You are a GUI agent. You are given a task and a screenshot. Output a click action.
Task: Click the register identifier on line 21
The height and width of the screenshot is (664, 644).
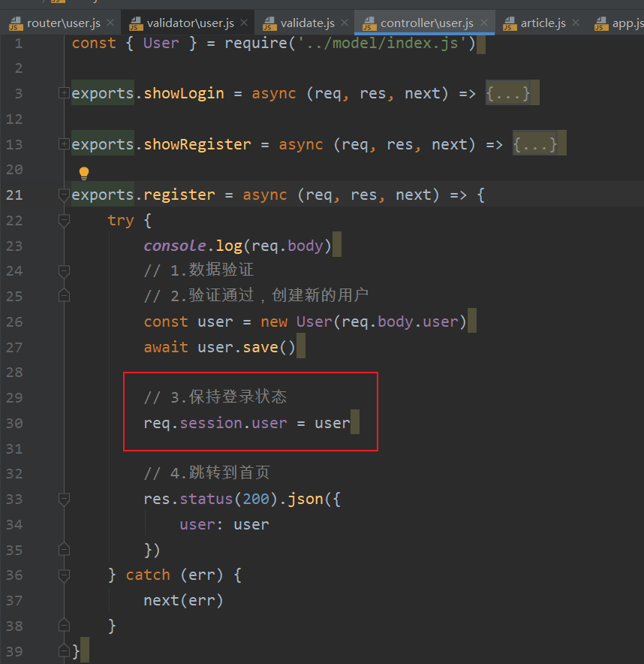pos(179,195)
